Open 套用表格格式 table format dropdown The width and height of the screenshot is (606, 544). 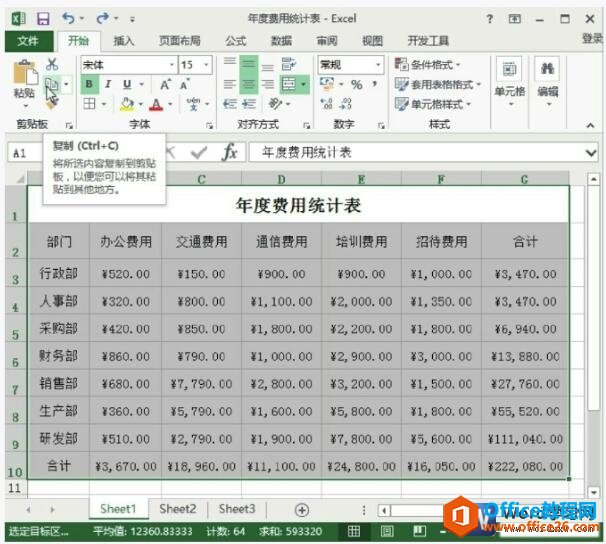(x=437, y=84)
